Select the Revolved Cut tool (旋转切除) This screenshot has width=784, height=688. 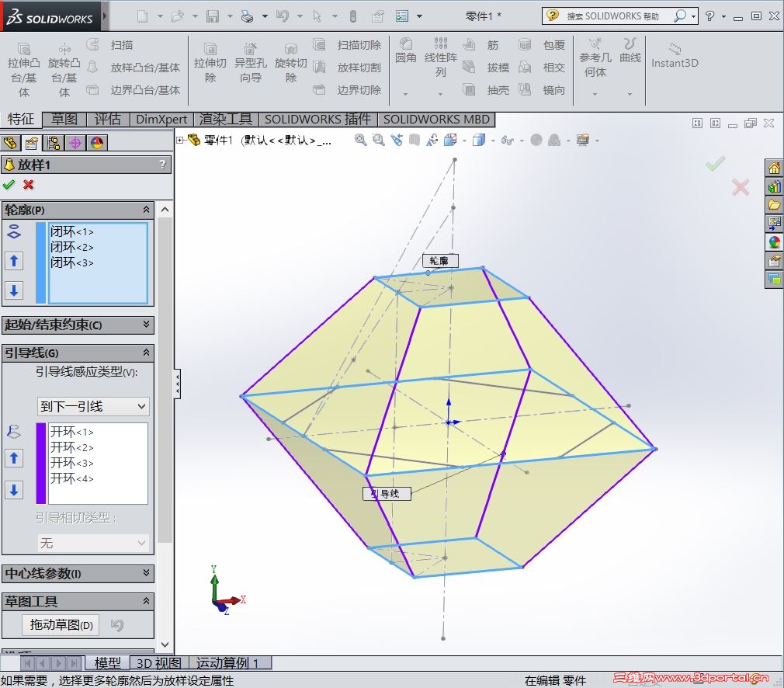(x=290, y=63)
